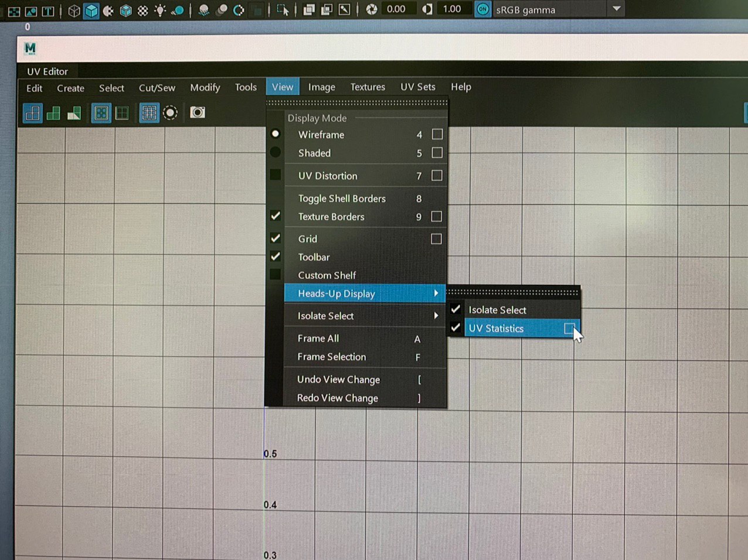Click the UV Editor wireframe shells toolbar icon
The width and height of the screenshot is (748, 560).
coord(33,113)
